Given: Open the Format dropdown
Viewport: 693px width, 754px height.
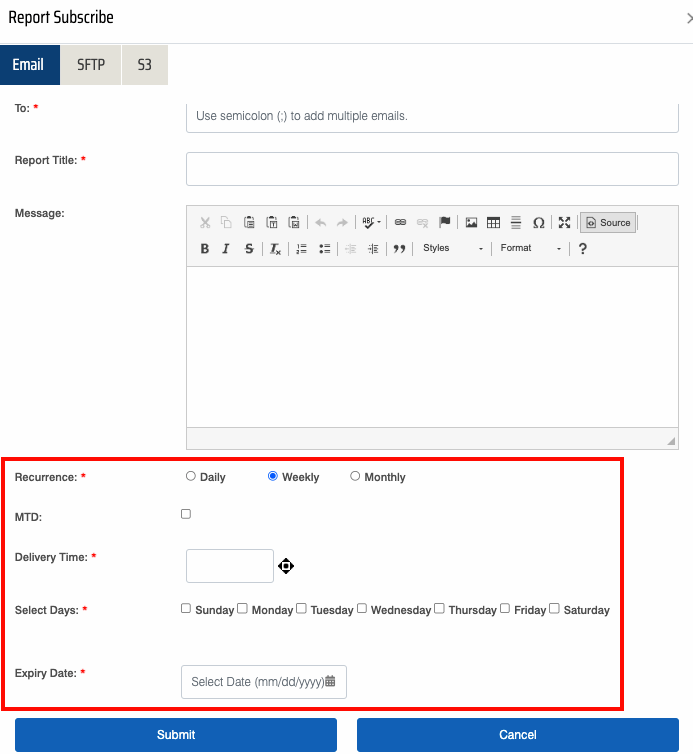Looking at the screenshot, I should point(530,249).
